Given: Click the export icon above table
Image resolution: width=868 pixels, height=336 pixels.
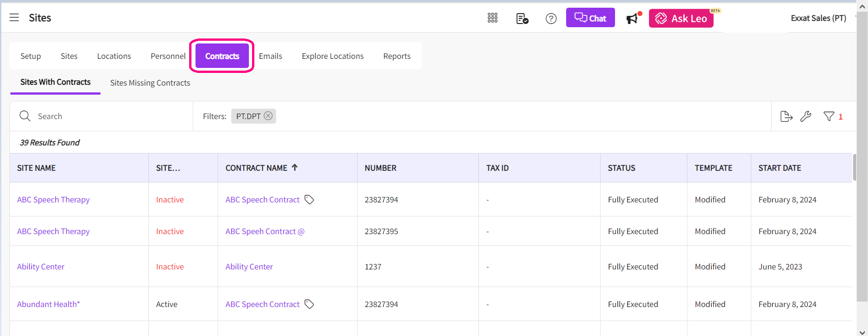Looking at the screenshot, I should point(786,116).
